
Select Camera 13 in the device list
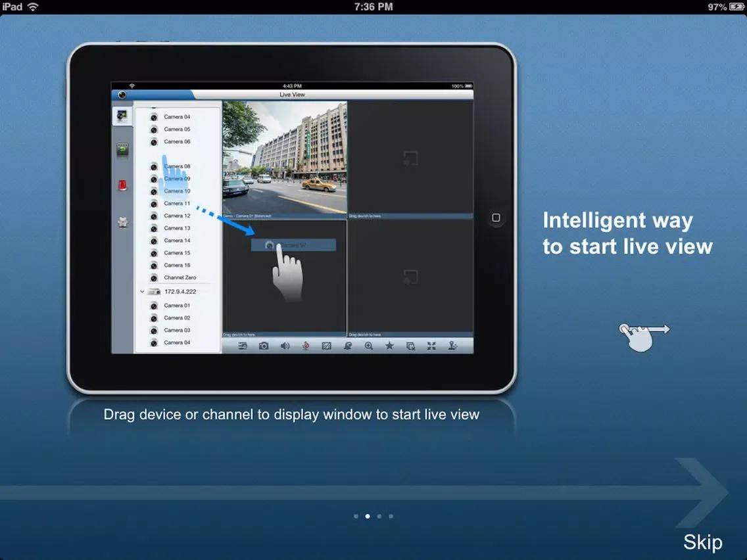tap(178, 228)
